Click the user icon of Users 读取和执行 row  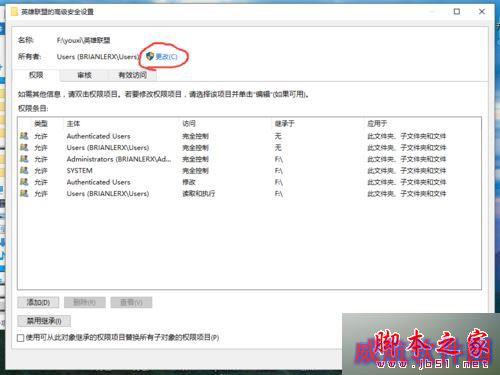pos(24,193)
